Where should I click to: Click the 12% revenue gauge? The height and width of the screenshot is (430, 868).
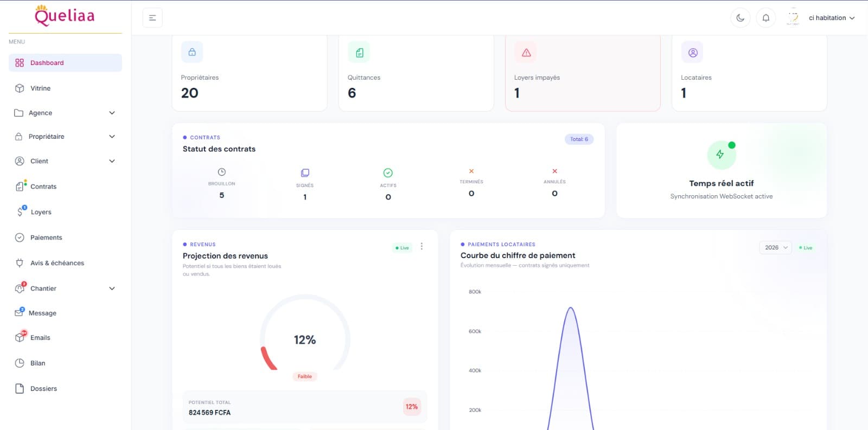305,332
